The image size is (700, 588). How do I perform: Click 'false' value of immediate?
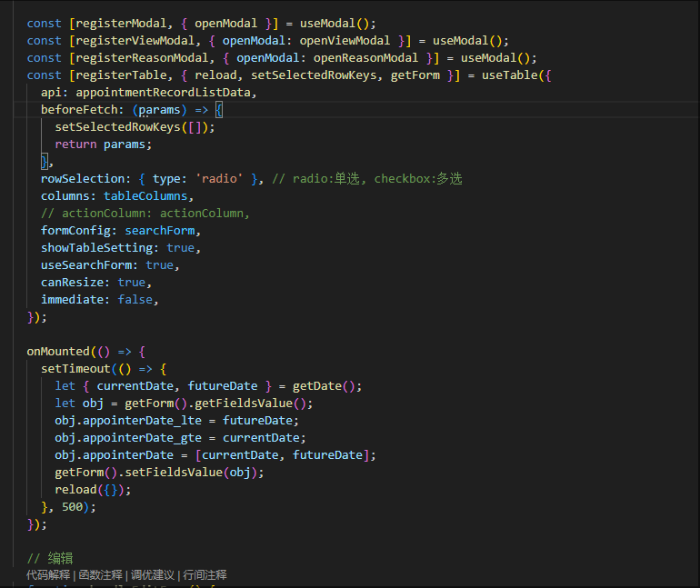tap(135, 300)
